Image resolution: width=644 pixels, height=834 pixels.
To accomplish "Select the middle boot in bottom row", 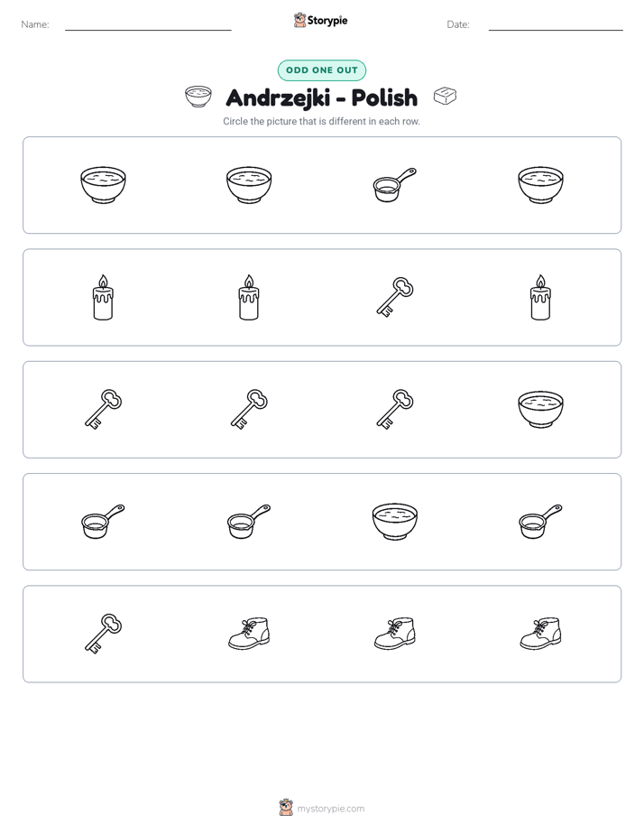I will point(395,634).
